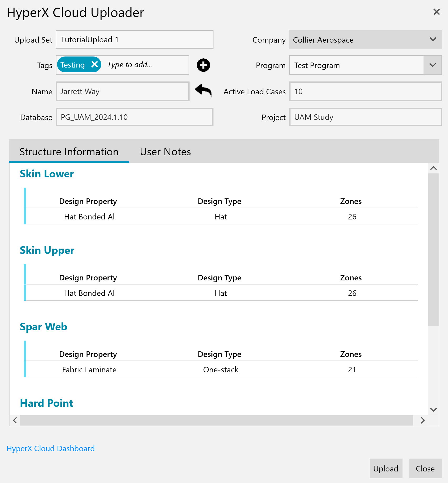Click the Project field
This screenshot has height=483, width=448.
coord(365,117)
